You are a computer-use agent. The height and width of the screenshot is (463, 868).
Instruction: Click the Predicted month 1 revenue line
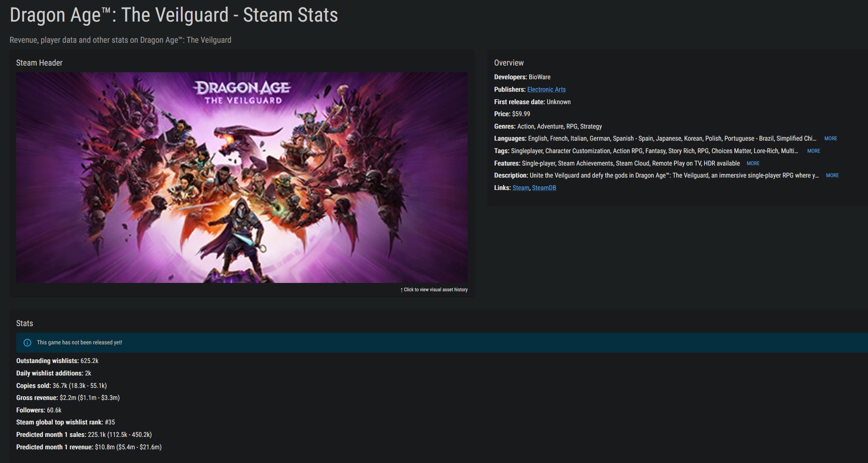88,447
